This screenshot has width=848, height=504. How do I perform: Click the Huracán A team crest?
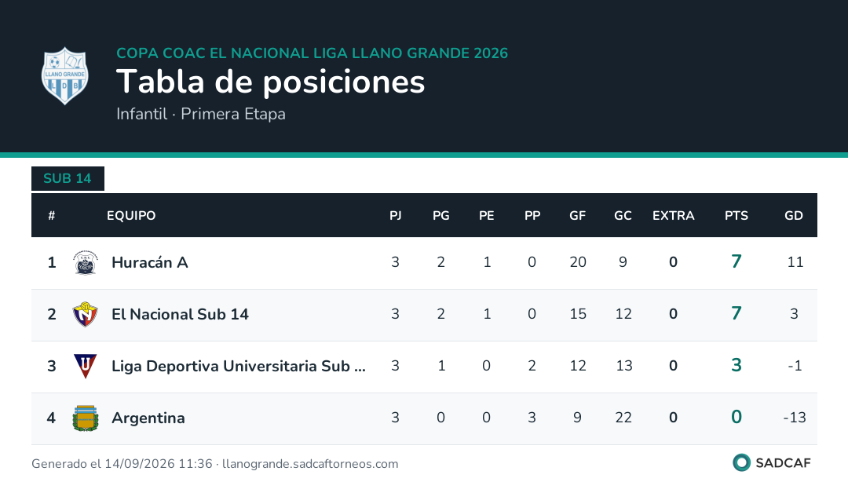point(86,263)
